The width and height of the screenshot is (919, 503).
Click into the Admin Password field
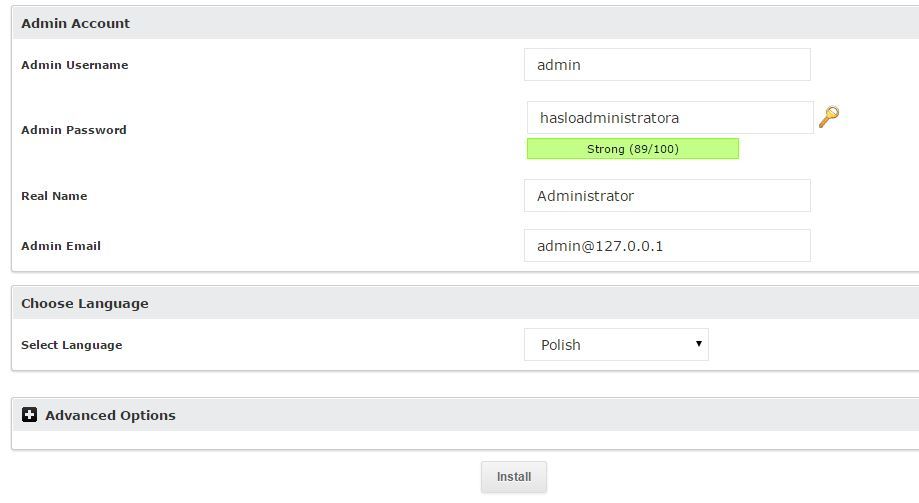click(x=670, y=117)
